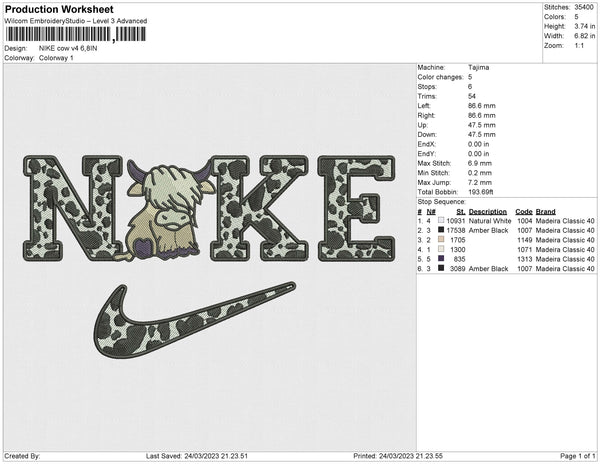Viewport: 600px width, 464px height.
Task: Click the Zoom value '1:1'
Action: [579, 46]
